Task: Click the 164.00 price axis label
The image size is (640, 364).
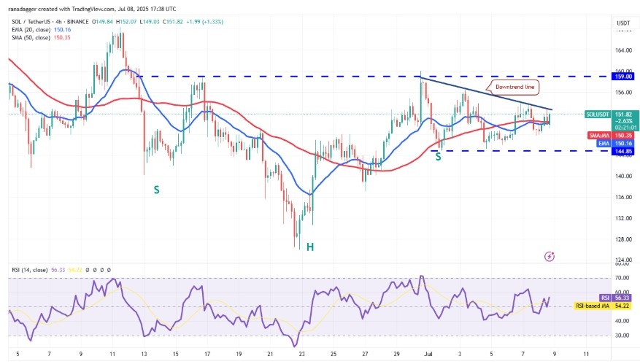Action: (623, 50)
